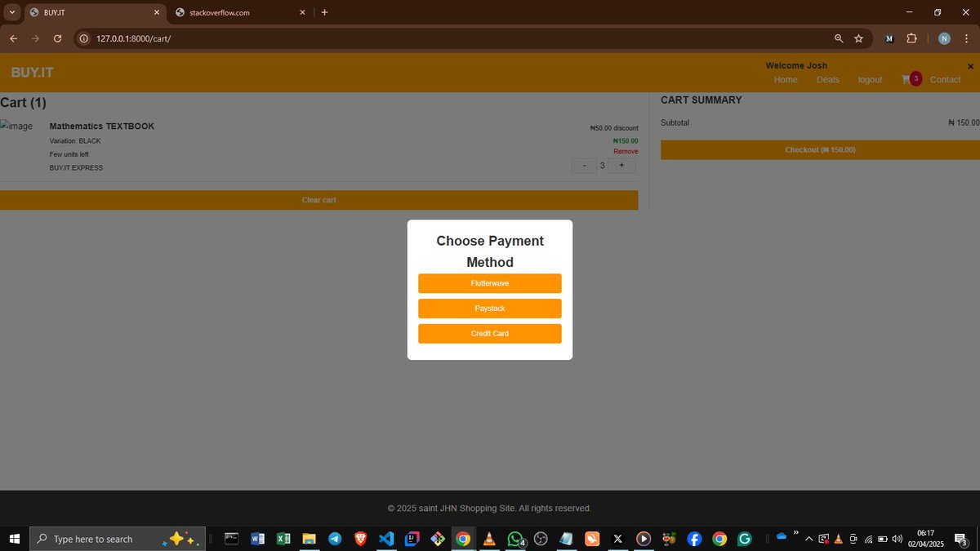Viewport: 980px width, 551px height.
Task: Choose Paystack as payment method
Action: click(490, 309)
